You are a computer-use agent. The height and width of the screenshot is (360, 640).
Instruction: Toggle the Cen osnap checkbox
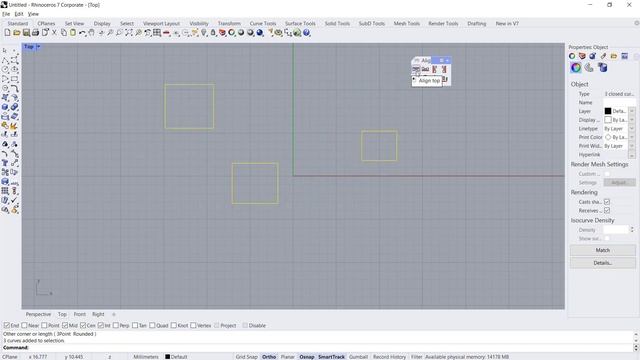point(83,325)
